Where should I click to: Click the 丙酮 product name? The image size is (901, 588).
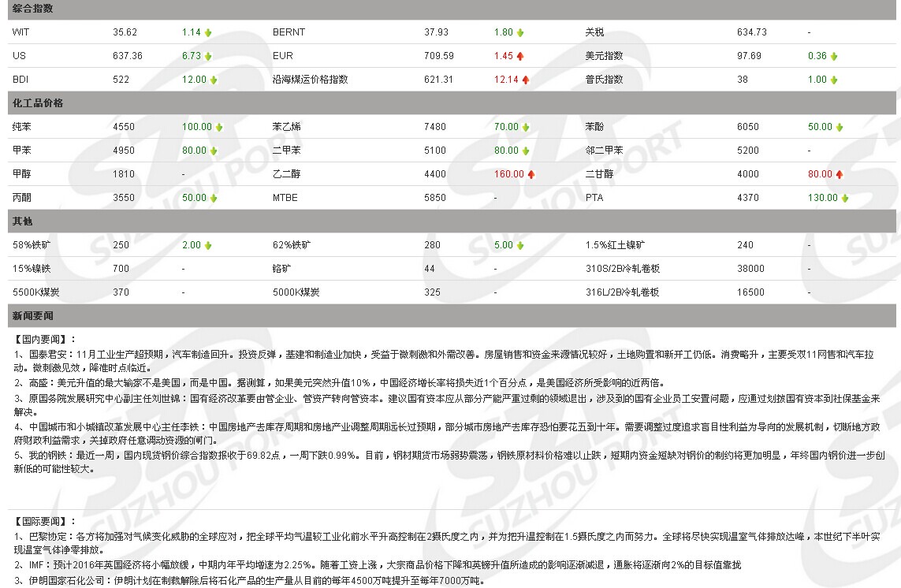coord(22,198)
